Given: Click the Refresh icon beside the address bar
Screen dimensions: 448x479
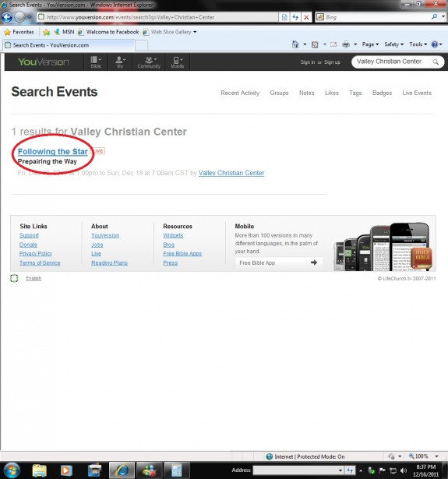Looking at the screenshot, I should pyautogui.click(x=295, y=17).
